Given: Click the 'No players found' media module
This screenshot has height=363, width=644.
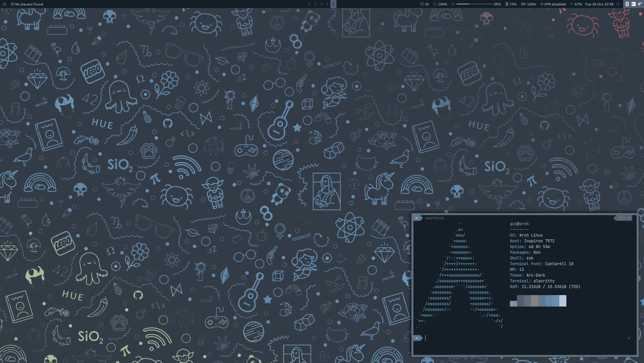Looking at the screenshot, I should pos(27,4).
